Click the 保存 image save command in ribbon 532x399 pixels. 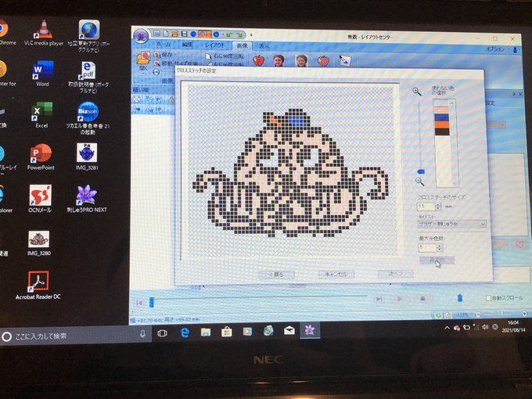(x=164, y=54)
